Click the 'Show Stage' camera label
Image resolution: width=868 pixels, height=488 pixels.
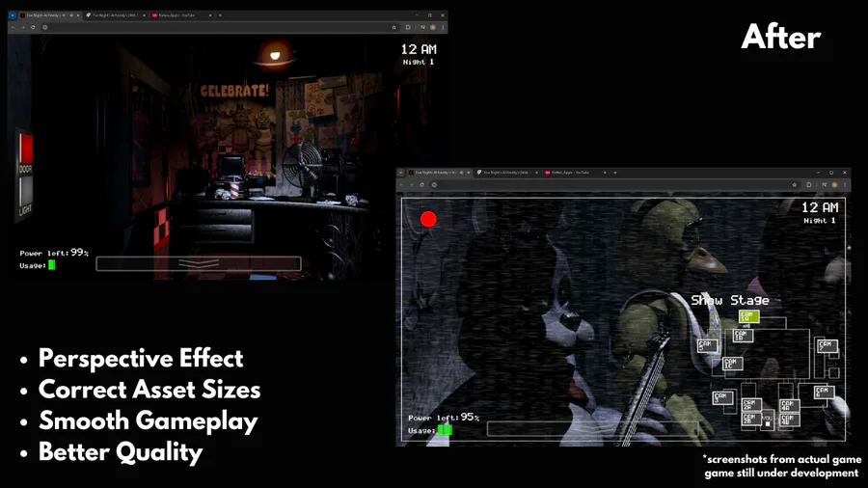pos(730,301)
